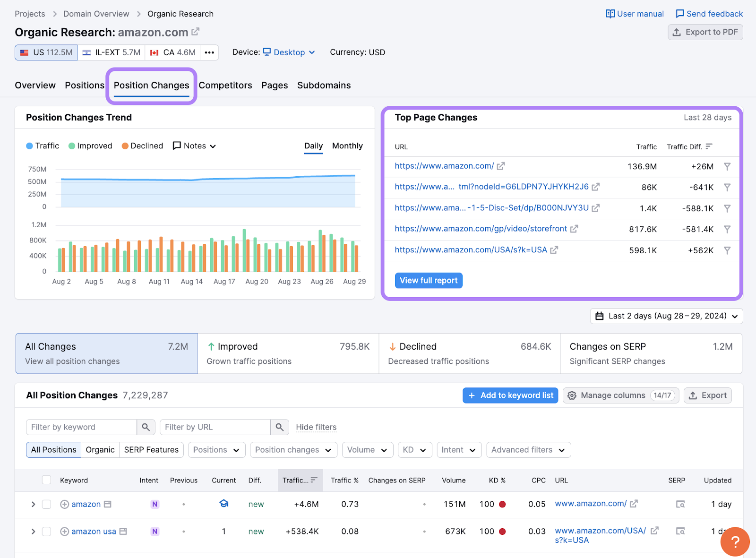
Task: Select the Declined 684.6K changes card
Action: [470, 353]
